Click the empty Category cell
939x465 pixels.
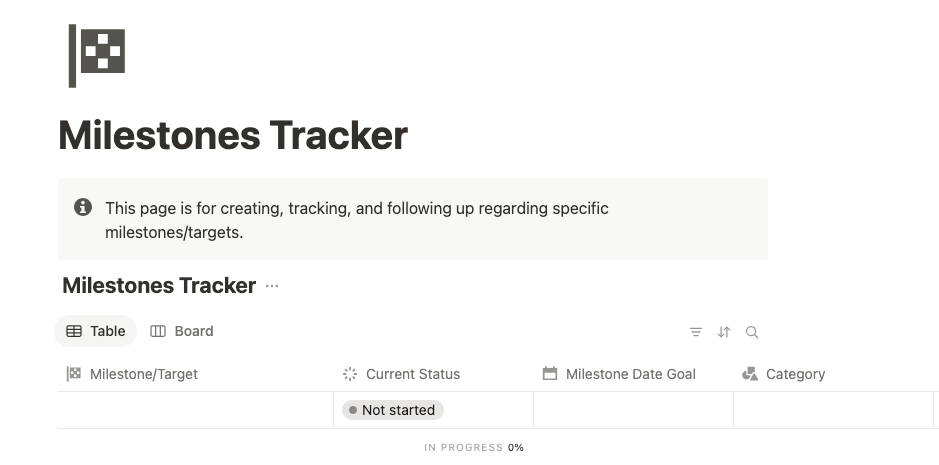[x=833, y=410]
